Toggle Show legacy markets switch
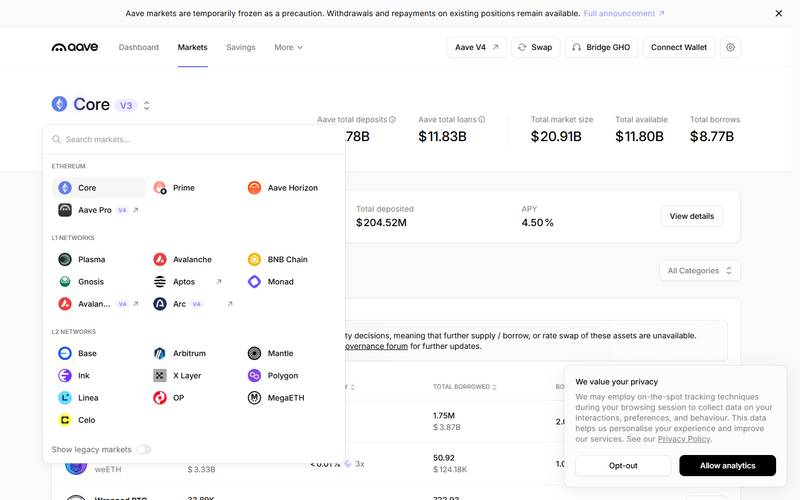This screenshot has height=500, width=800. (143, 449)
